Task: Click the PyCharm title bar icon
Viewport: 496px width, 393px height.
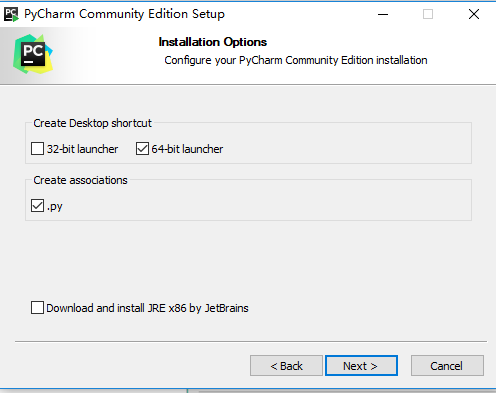Action: [x=11, y=14]
